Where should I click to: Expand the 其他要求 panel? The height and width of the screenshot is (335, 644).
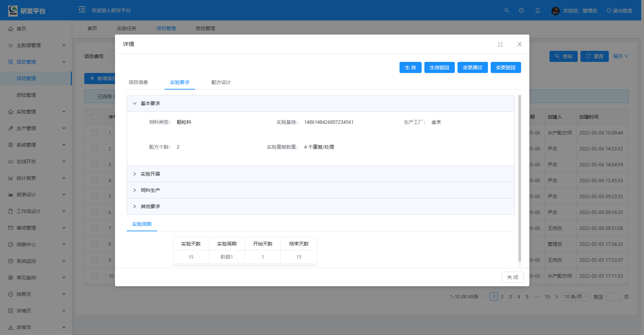tap(320, 206)
